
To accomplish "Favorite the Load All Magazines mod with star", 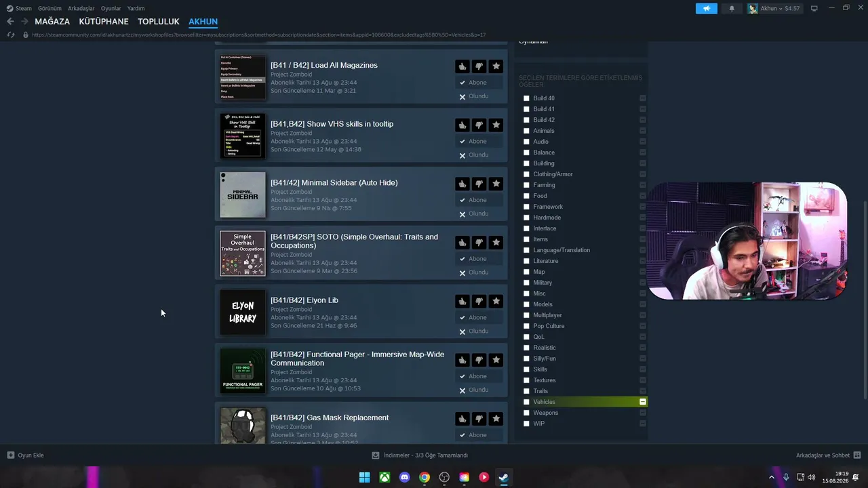I will click(x=496, y=66).
